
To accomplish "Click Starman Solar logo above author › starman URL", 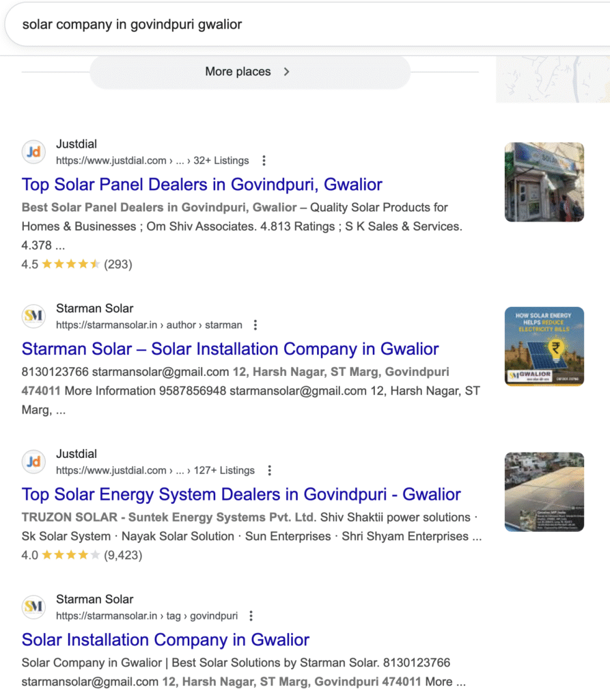I will (x=33, y=316).
